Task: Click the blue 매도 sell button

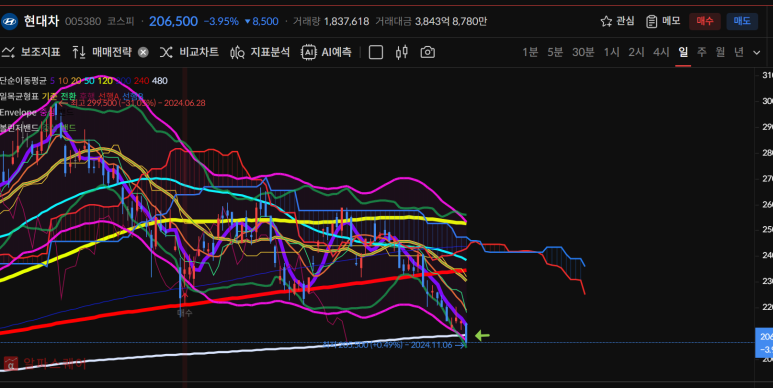Action: (x=742, y=21)
